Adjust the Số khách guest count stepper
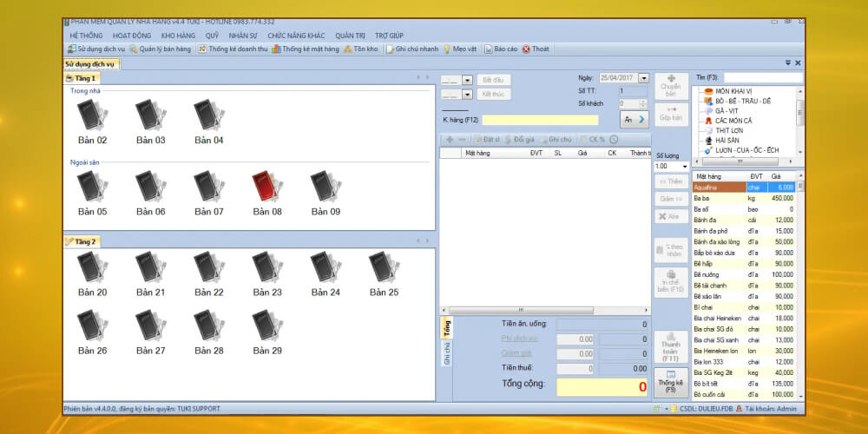This screenshot has width=868, height=434. point(642,103)
